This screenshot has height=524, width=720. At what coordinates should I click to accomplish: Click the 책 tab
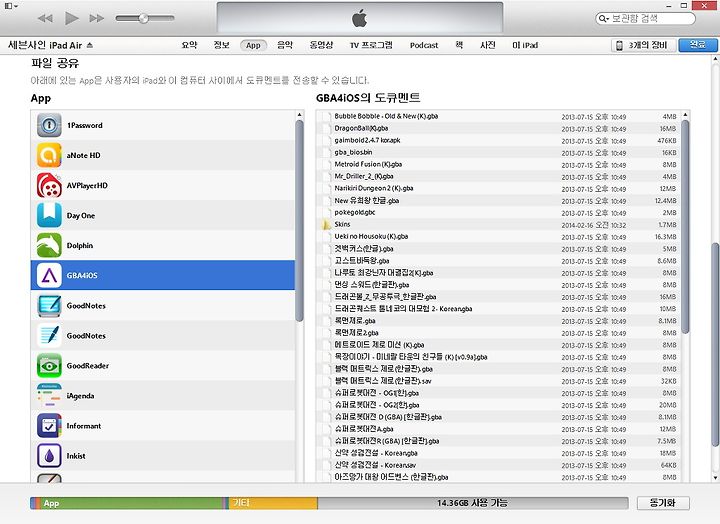coord(459,45)
